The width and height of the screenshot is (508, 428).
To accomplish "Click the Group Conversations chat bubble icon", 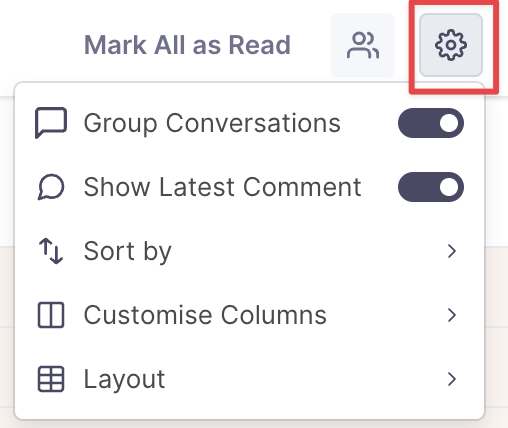I will pyautogui.click(x=51, y=123).
